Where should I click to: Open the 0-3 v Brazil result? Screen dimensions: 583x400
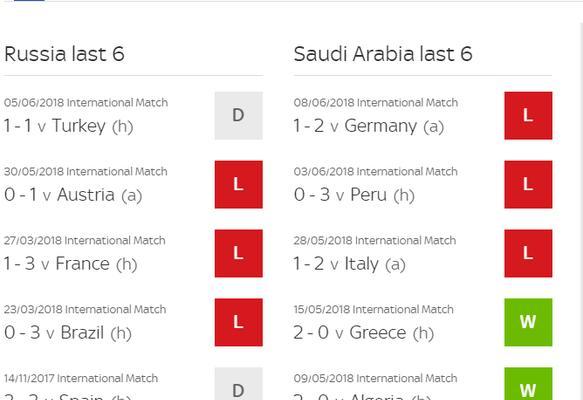(x=68, y=332)
